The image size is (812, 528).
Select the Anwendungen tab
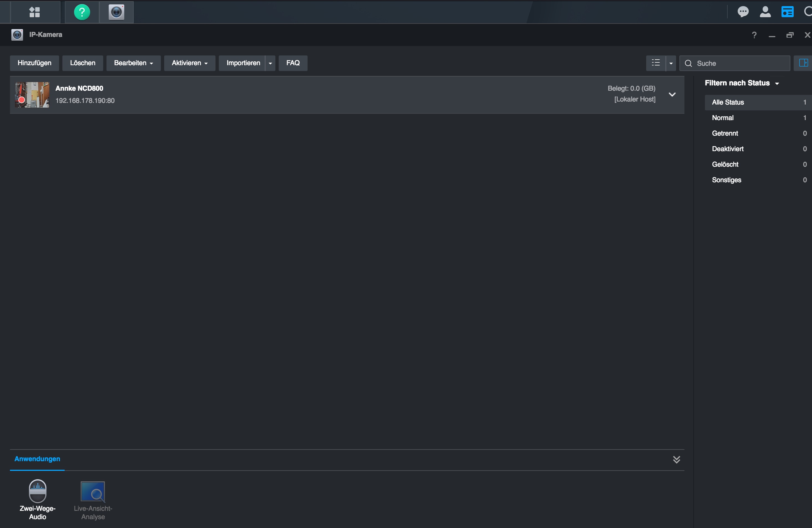click(37, 459)
